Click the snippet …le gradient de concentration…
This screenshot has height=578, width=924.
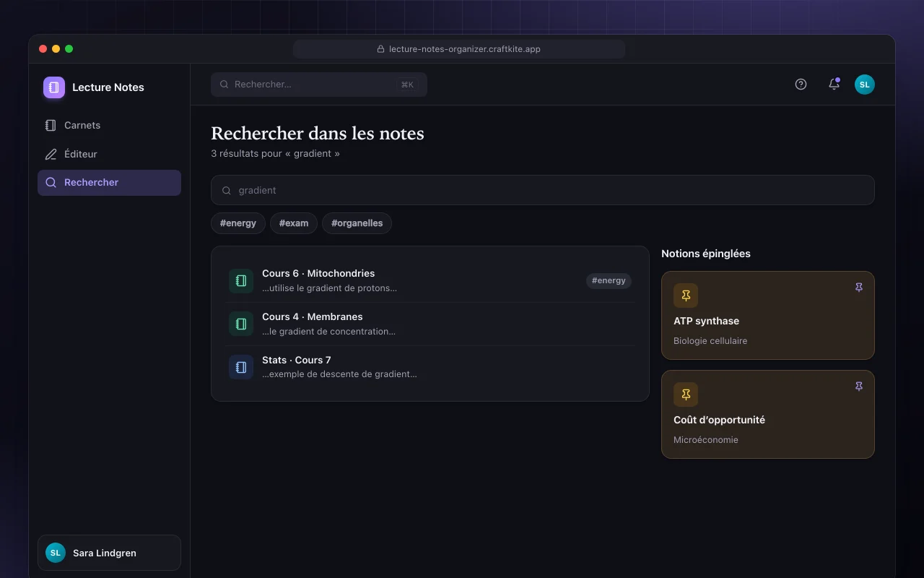[x=328, y=332]
